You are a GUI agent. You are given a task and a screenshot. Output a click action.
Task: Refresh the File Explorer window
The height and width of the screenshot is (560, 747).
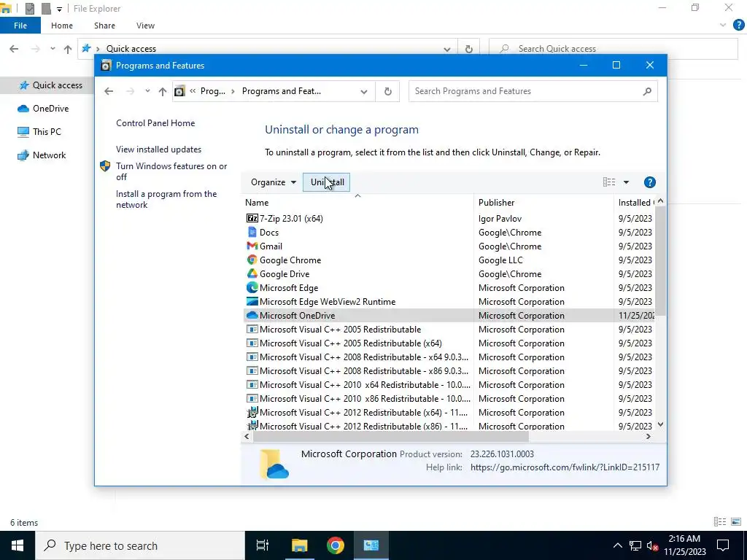coord(469,49)
